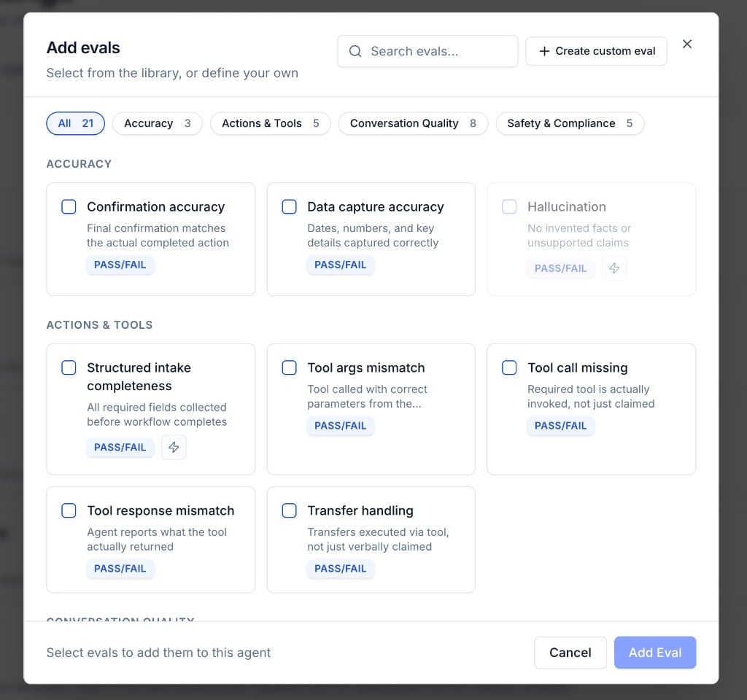
Task: Click the Cancel button
Action: pos(570,653)
